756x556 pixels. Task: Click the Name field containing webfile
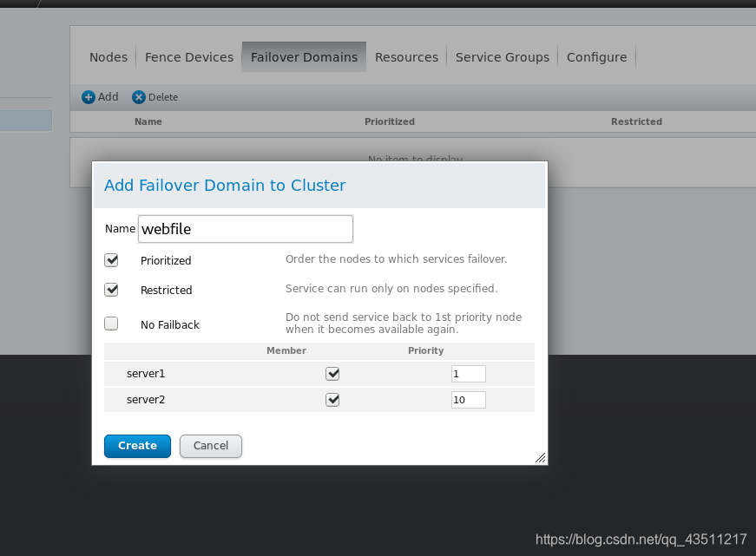click(246, 229)
